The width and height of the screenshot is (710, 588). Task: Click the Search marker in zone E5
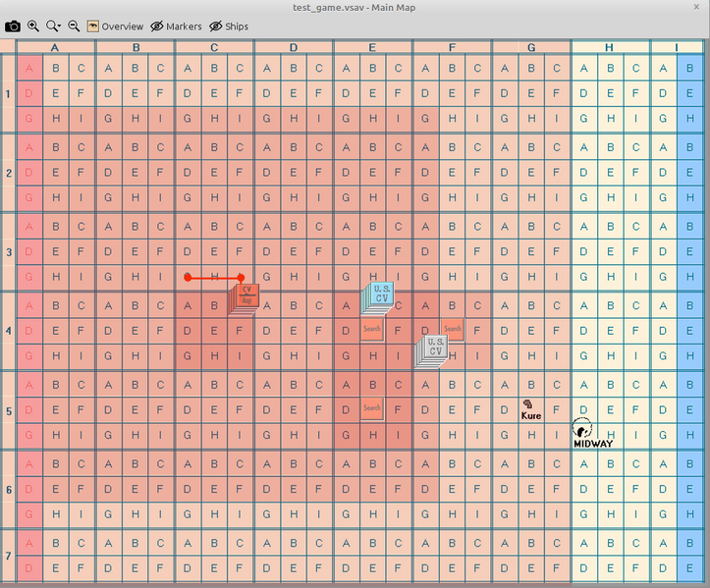tap(372, 408)
